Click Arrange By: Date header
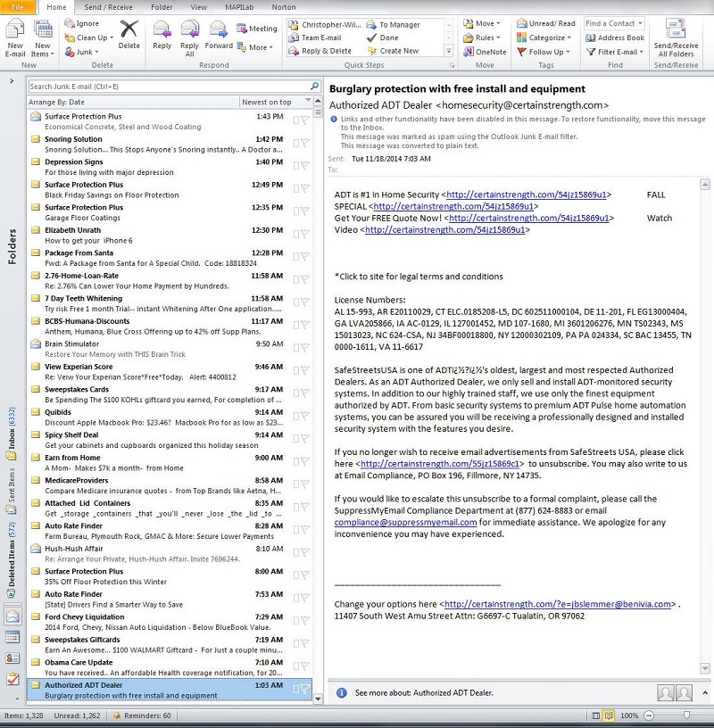 click(57, 102)
